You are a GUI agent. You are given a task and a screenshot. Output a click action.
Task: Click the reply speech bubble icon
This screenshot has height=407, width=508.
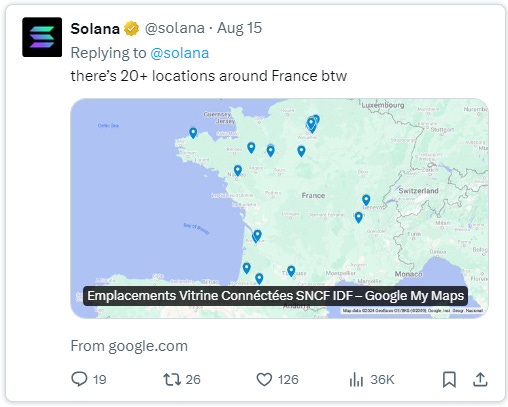coord(79,379)
